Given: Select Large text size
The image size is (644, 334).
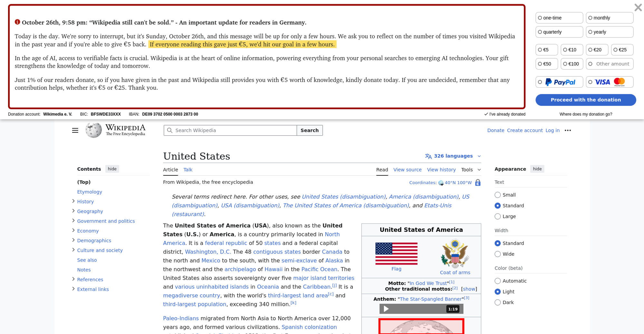Looking at the screenshot, I should tap(498, 216).
